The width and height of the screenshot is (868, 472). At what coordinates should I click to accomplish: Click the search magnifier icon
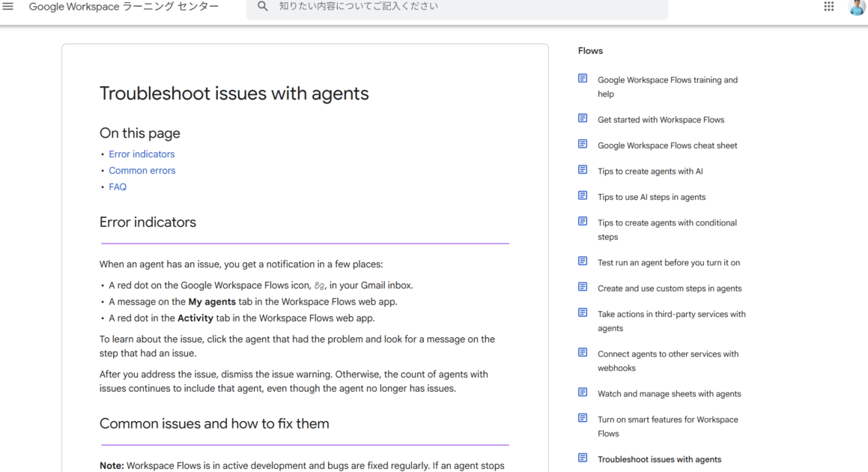[262, 7]
